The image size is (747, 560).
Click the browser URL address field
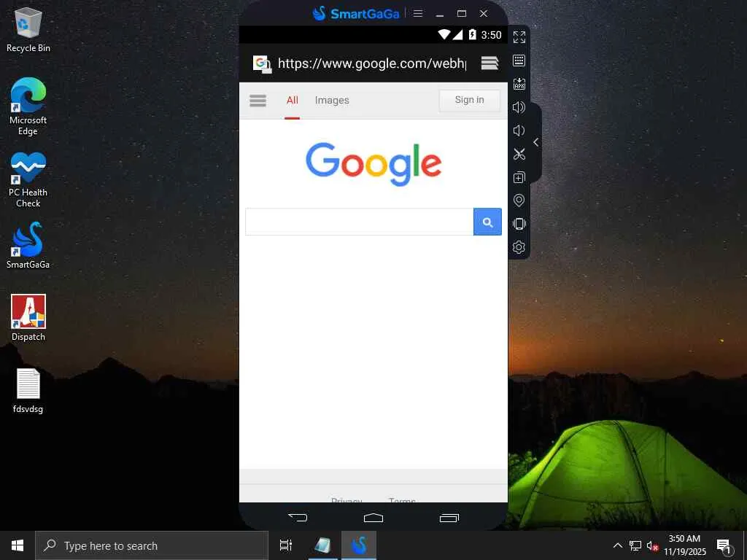372,63
